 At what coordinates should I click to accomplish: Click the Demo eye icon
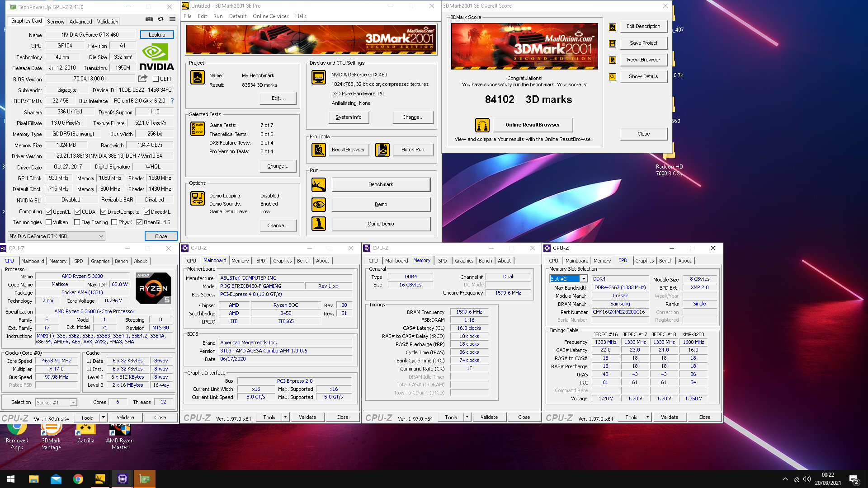point(319,204)
